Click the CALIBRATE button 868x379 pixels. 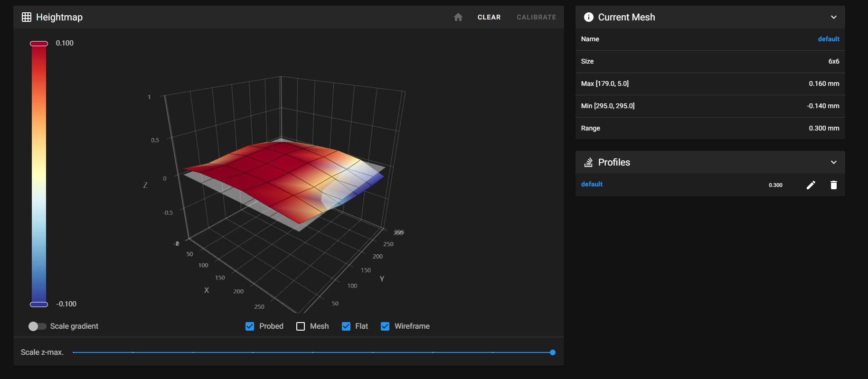click(x=537, y=17)
